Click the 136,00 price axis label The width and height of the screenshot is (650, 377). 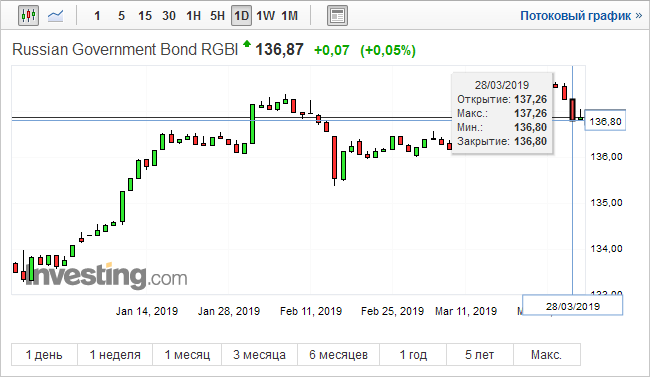606,157
